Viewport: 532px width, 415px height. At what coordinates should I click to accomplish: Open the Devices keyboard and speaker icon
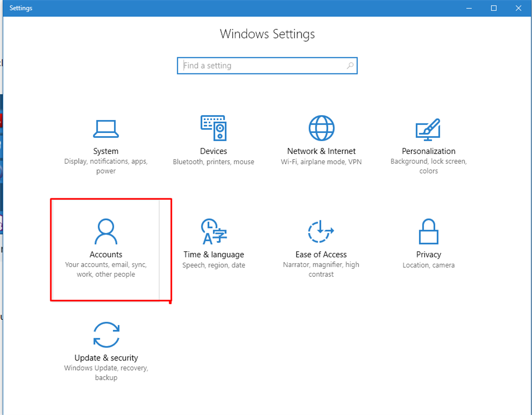click(x=213, y=128)
